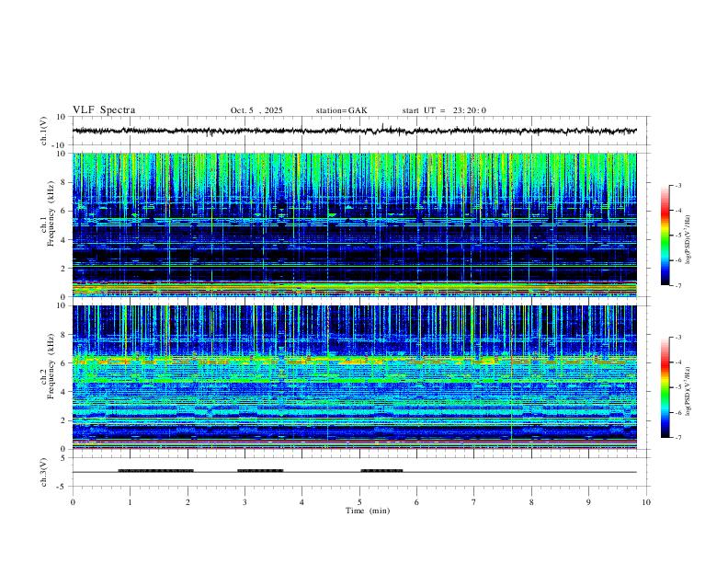Click the "ch.1(V)" waveform axis label
The height and width of the screenshot is (563, 728).
pyautogui.click(x=44, y=131)
